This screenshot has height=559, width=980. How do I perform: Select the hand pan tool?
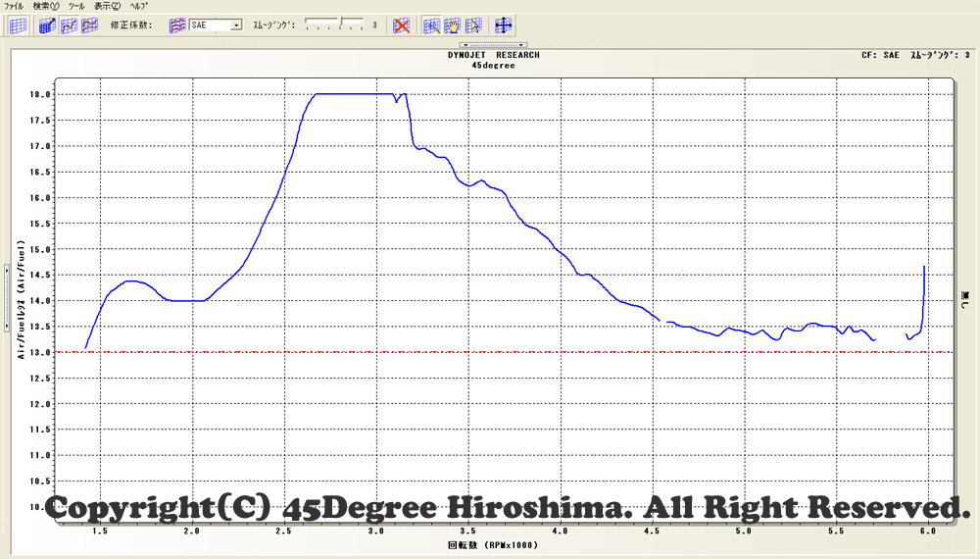(453, 25)
